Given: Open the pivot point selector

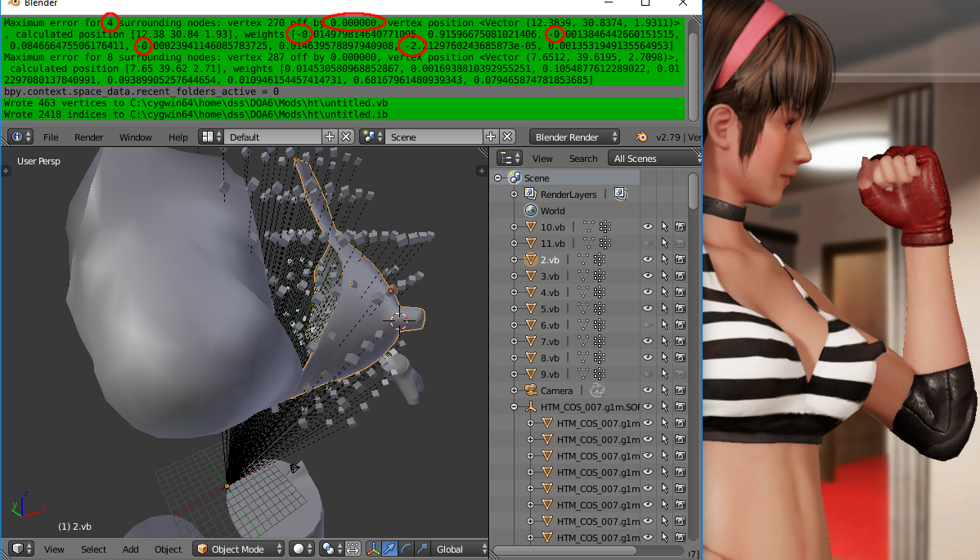Looking at the screenshot, I should (332, 549).
